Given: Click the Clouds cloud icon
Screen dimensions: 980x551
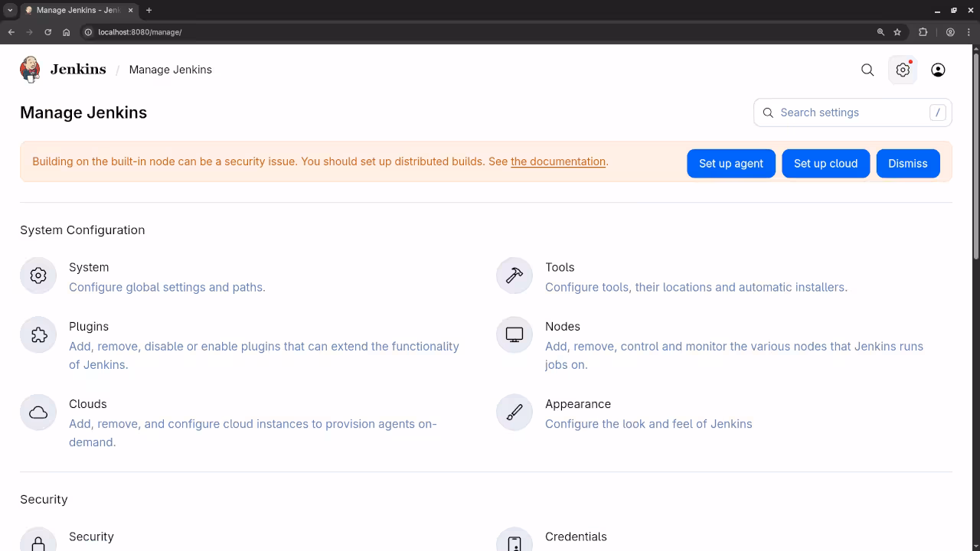Looking at the screenshot, I should [38, 412].
